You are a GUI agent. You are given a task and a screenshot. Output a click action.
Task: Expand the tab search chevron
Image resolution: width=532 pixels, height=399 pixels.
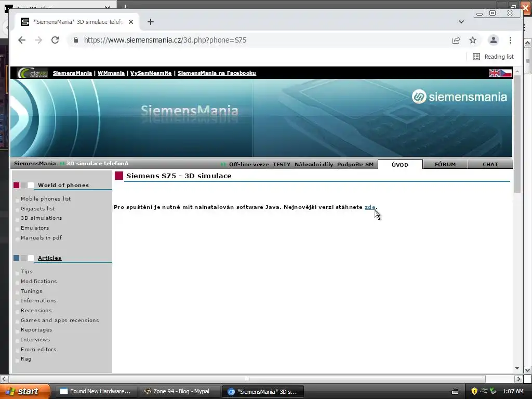tap(461, 22)
